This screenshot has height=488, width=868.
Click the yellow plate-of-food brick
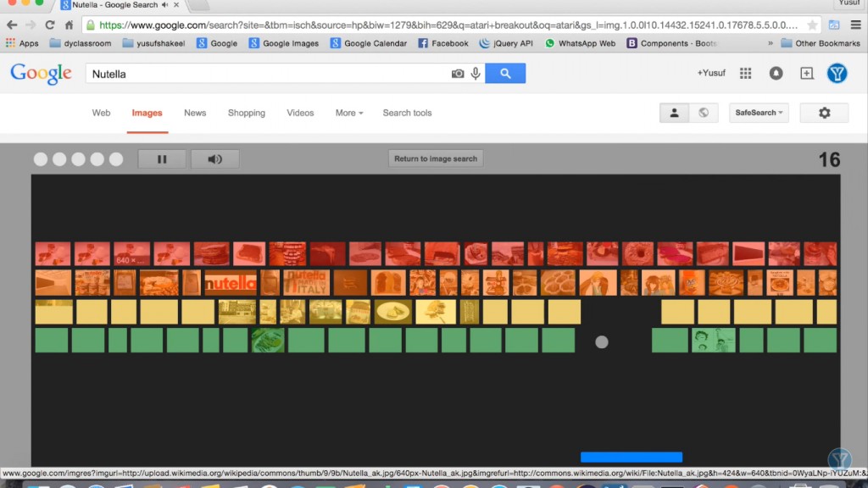pos(393,312)
